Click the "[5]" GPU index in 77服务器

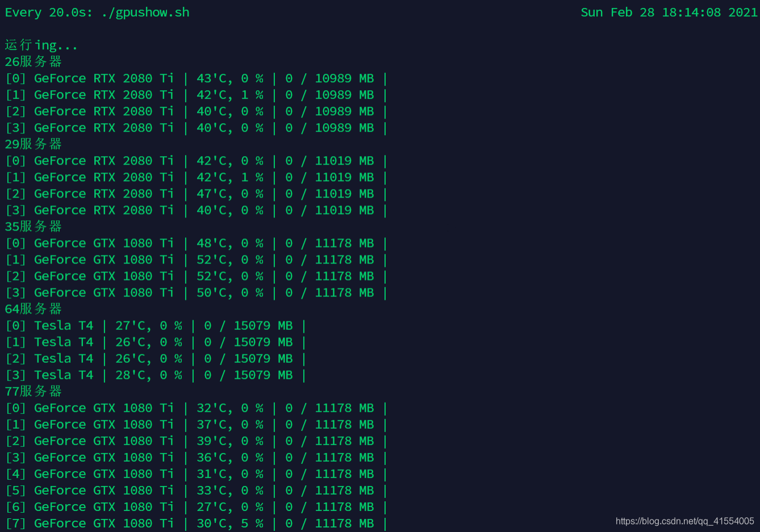coord(15,490)
